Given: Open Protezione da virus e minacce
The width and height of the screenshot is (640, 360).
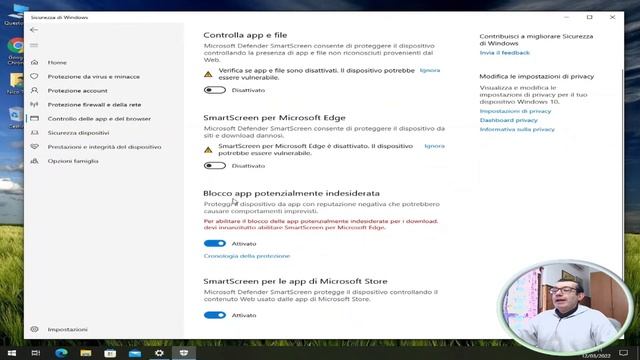Looking at the screenshot, I should pyautogui.click(x=93, y=76).
